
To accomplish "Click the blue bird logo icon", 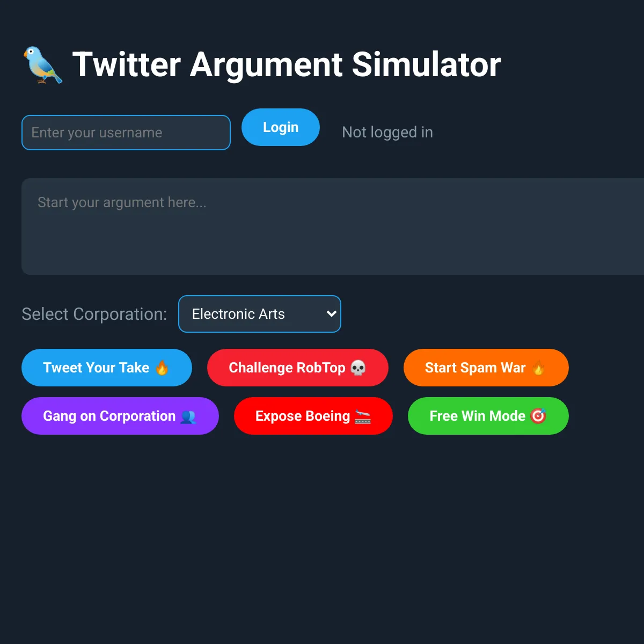I will [43, 65].
